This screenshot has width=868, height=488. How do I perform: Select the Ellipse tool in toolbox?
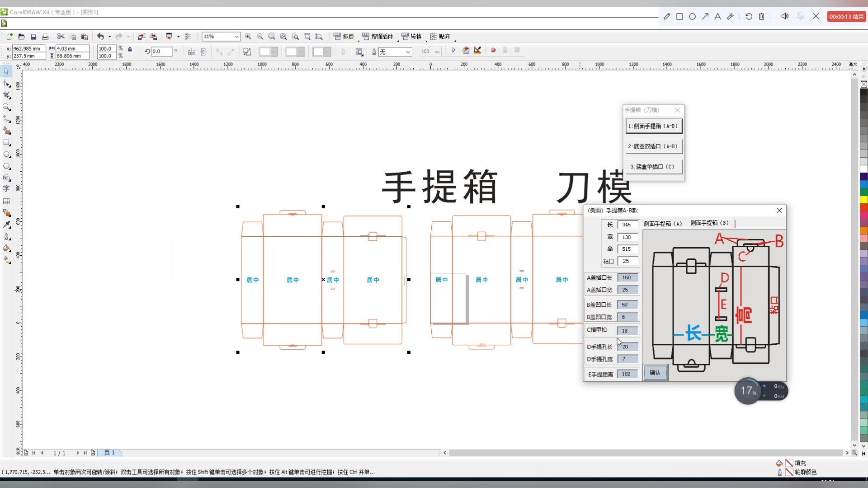pos(7,155)
